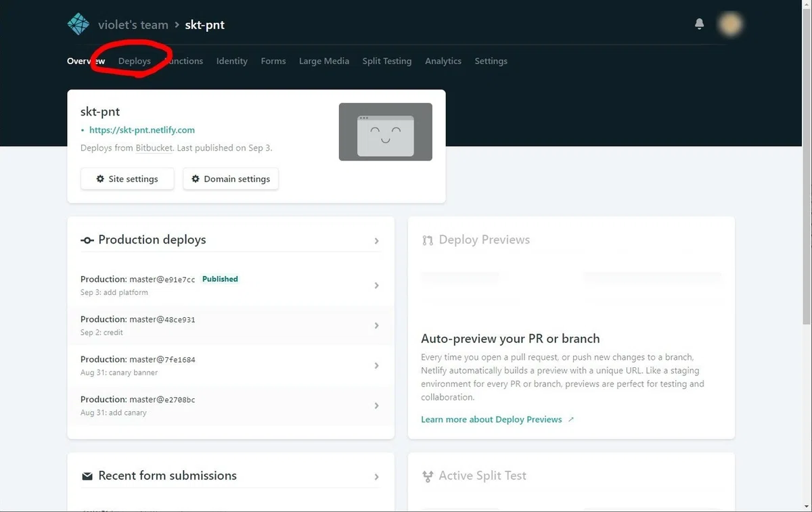Click the Published status badge
Screen dimensions: 812x512
point(220,279)
